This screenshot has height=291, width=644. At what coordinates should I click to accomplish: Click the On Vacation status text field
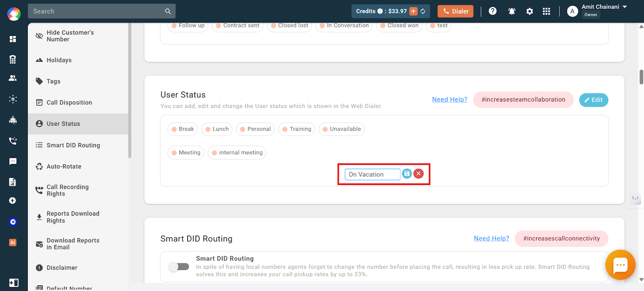pos(372,174)
